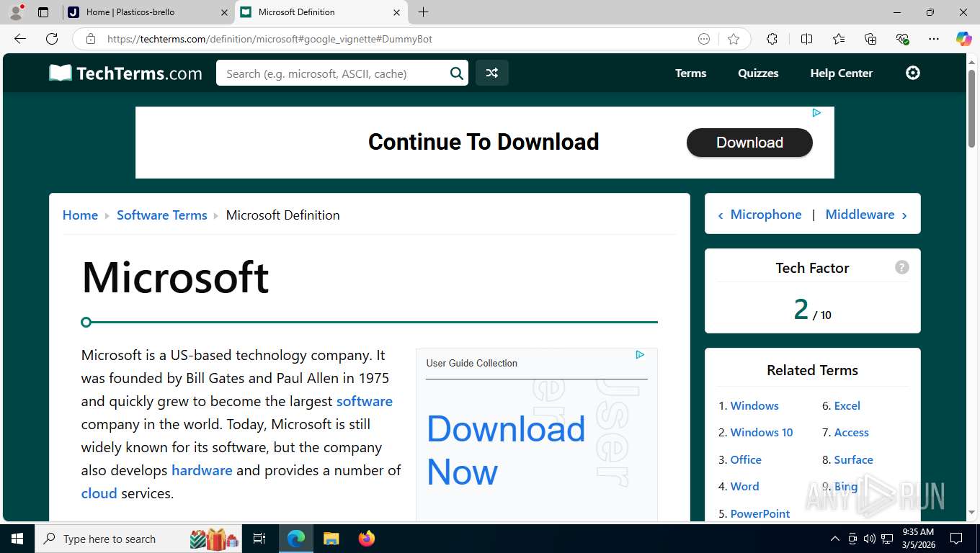This screenshot has height=553, width=980.
Task: Open the Favorites list icon
Action: [839, 39]
